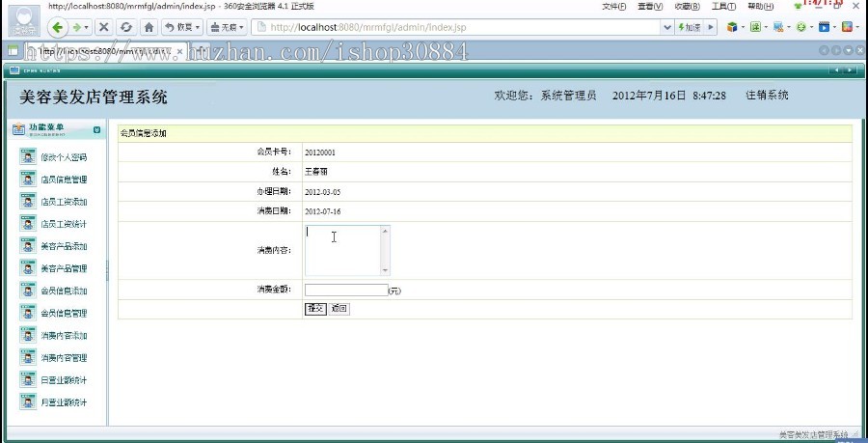Click the tab list icon left of tabs
This screenshot has height=443, width=868.
coord(14,51)
